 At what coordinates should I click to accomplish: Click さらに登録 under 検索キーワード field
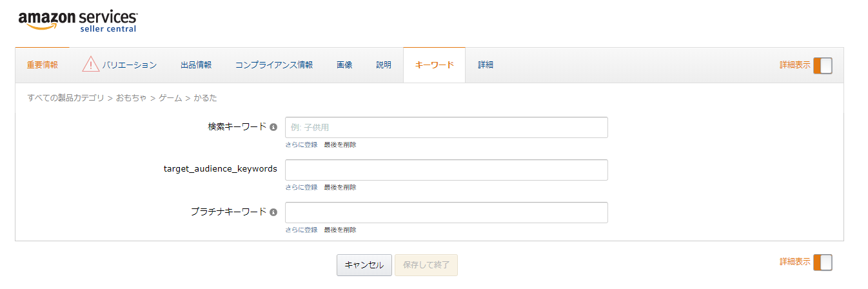tap(301, 145)
